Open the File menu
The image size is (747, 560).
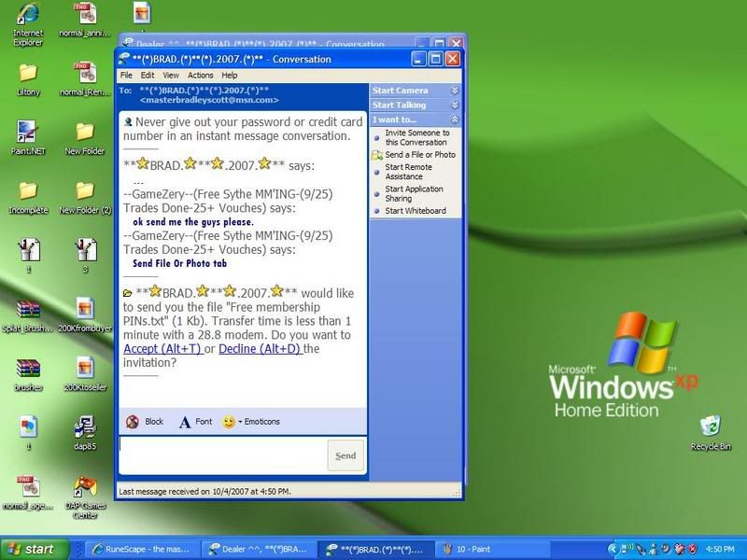click(126, 76)
